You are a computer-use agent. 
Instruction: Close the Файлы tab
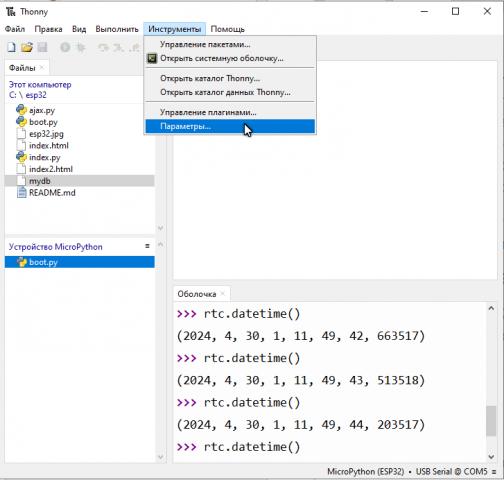tap(42, 67)
